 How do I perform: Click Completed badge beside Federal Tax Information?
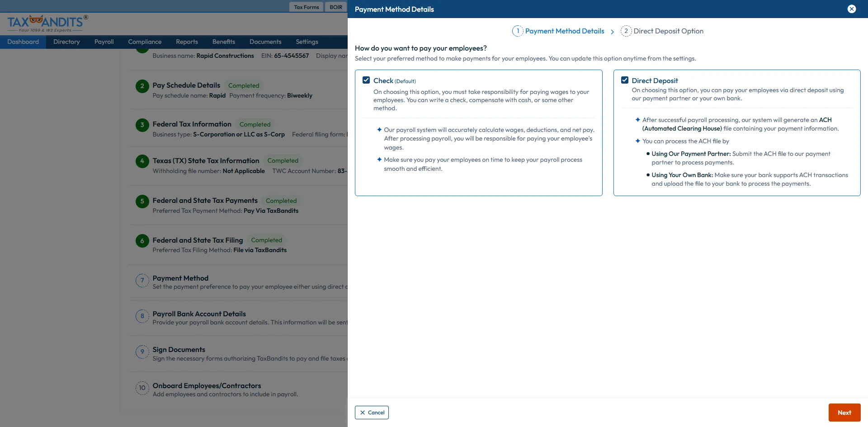[x=255, y=124]
